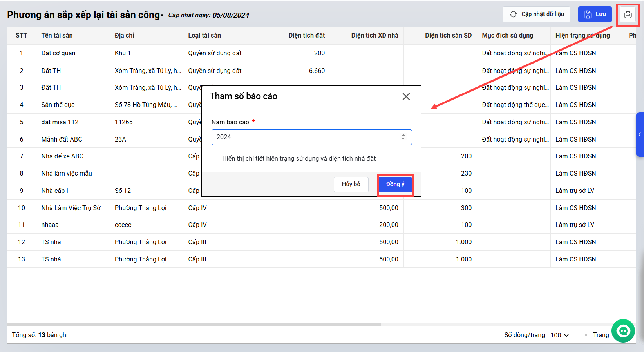Click the green chat support bubble
Image resolution: width=644 pixels, height=352 pixels.
coord(623,331)
